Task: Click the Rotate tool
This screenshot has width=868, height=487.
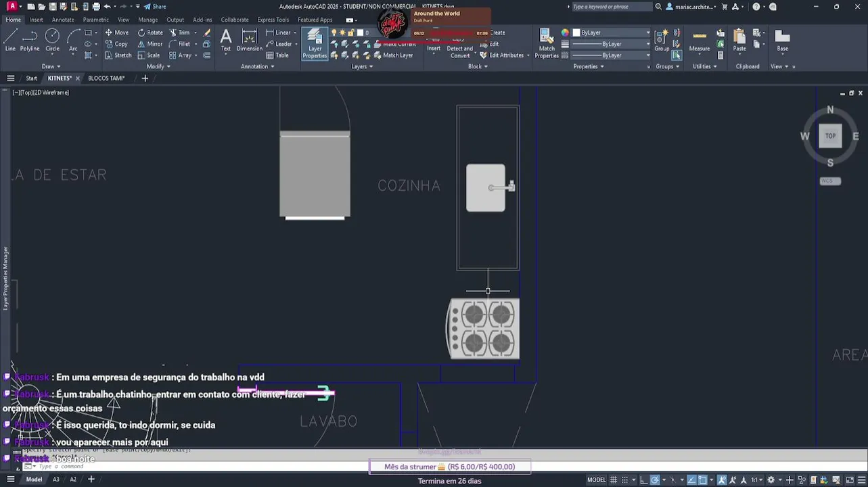Action: [150, 32]
